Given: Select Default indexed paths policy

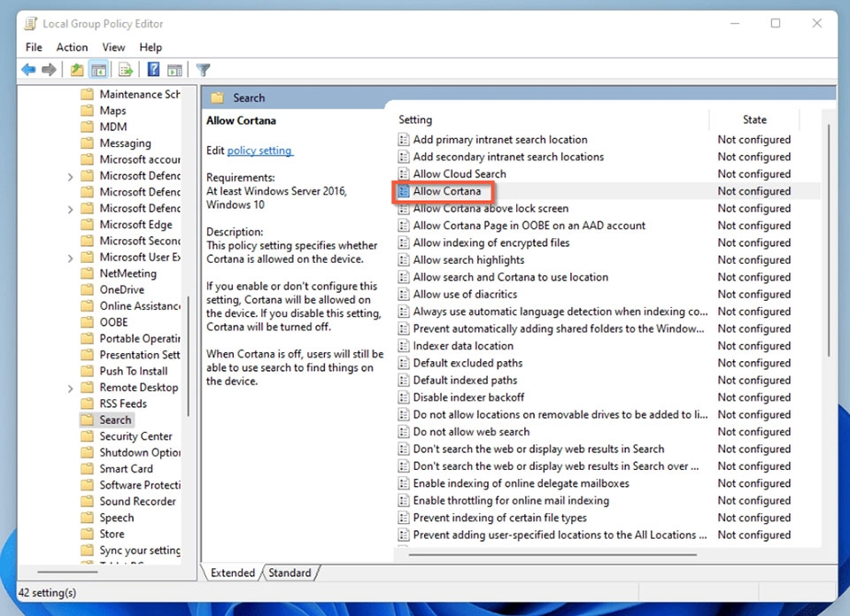Looking at the screenshot, I should click(465, 381).
